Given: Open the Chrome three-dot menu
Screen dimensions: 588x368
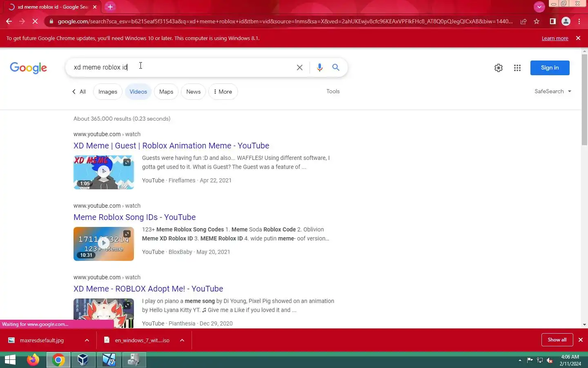Looking at the screenshot, I should pyautogui.click(x=579, y=21).
